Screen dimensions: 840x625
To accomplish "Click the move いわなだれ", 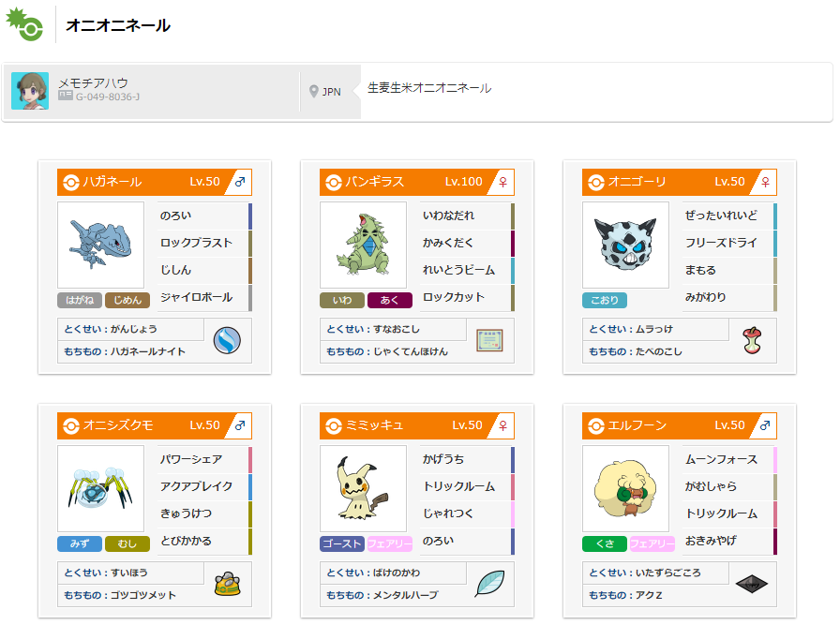I will pyautogui.click(x=448, y=216).
